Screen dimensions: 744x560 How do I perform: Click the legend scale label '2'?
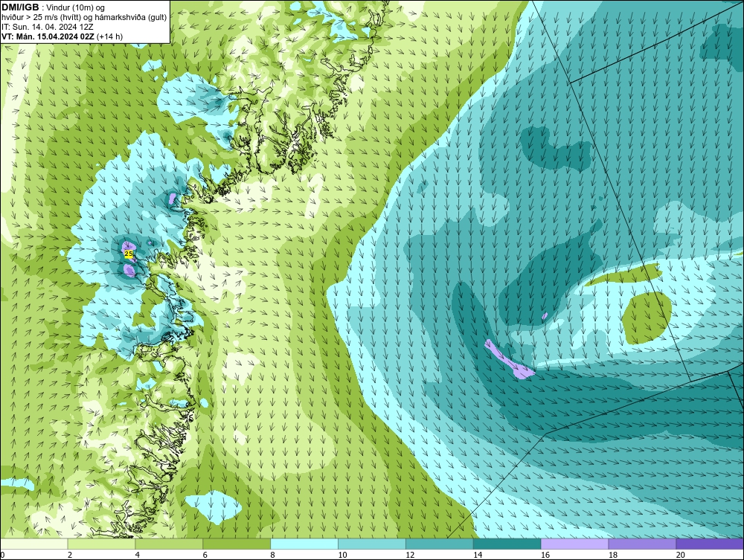(x=70, y=555)
